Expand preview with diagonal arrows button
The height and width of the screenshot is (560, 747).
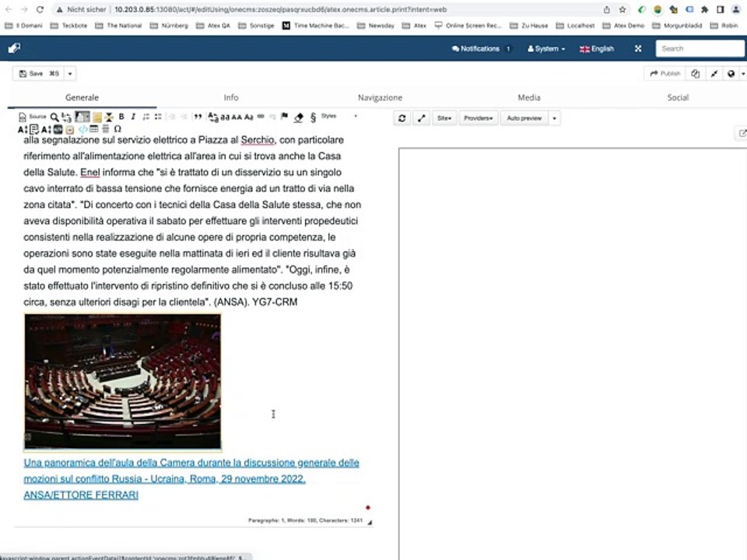pyautogui.click(x=422, y=118)
